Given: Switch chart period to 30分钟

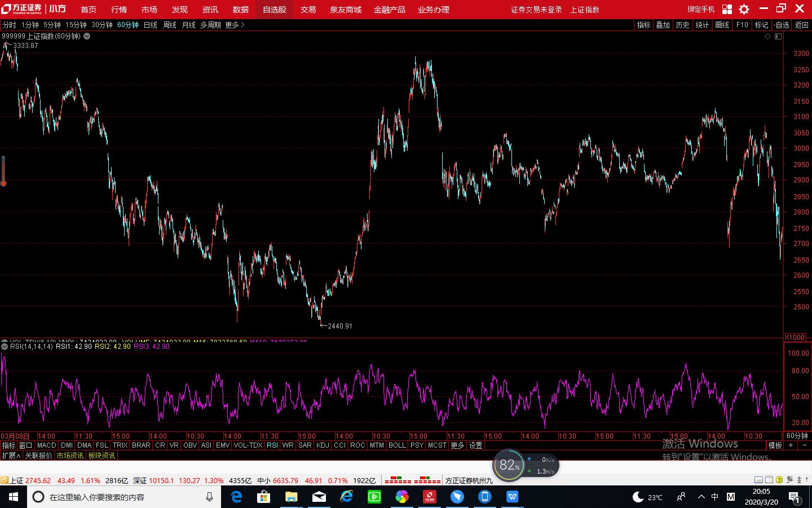Looking at the screenshot, I should [102, 25].
